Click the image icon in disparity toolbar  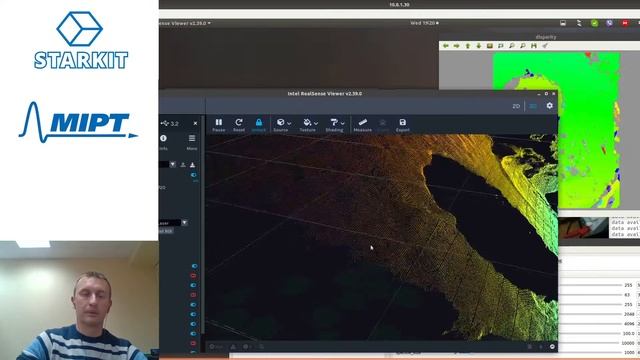tap(489, 46)
